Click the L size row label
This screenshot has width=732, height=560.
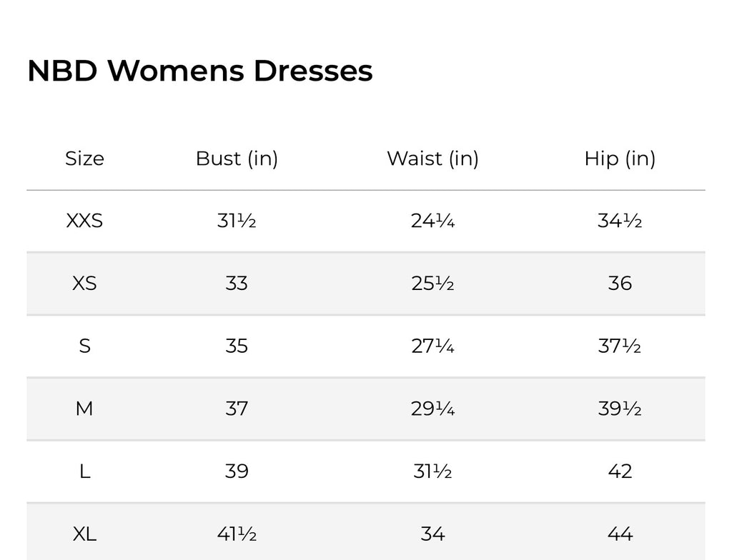click(x=84, y=471)
